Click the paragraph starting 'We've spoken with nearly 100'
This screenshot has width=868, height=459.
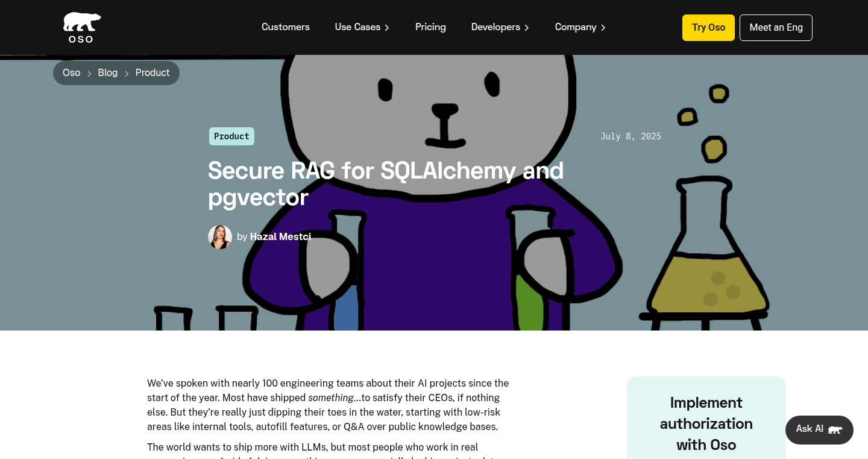[329, 405]
